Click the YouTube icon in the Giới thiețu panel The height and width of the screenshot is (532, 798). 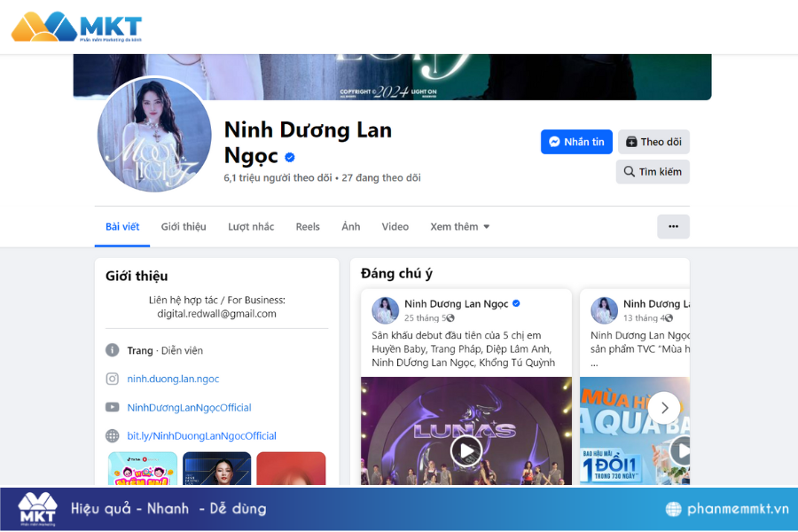click(112, 407)
